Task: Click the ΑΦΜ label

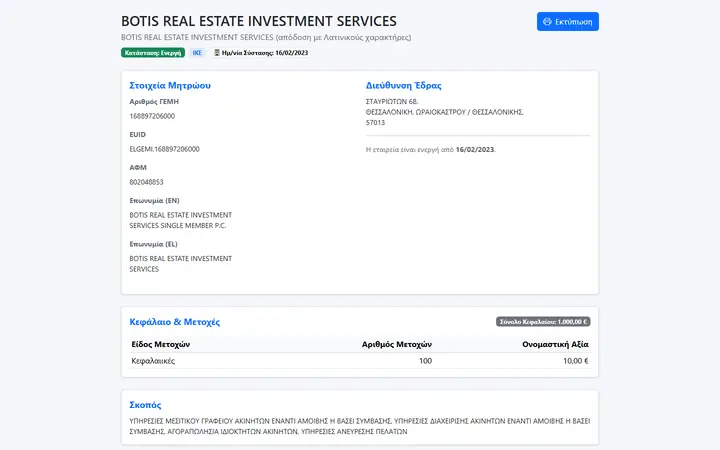Action: coord(138,168)
